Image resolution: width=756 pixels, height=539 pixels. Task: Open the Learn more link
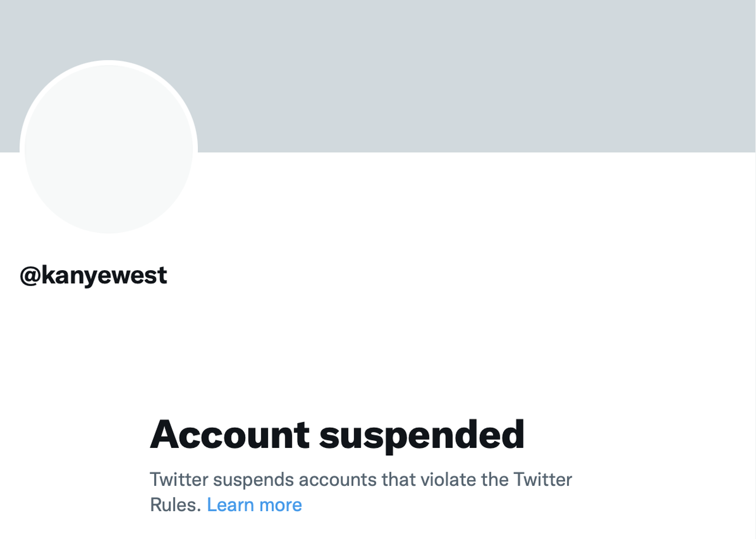pyautogui.click(x=254, y=505)
